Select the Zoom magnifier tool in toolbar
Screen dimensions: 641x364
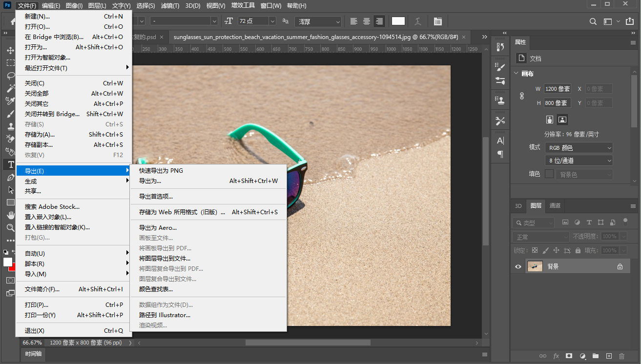click(10, 228)
